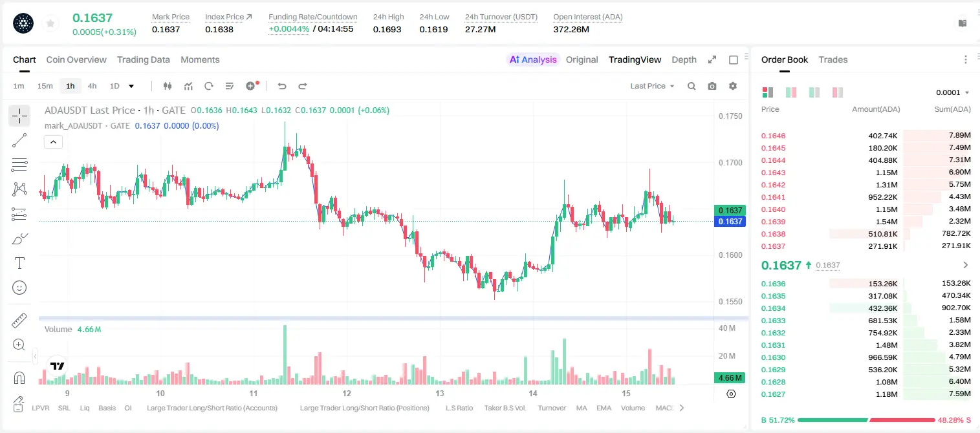The height and width of the screenshot is (433, 980).
Task: Select the 4h timeframe button
Action: click(x=93, y=86)
